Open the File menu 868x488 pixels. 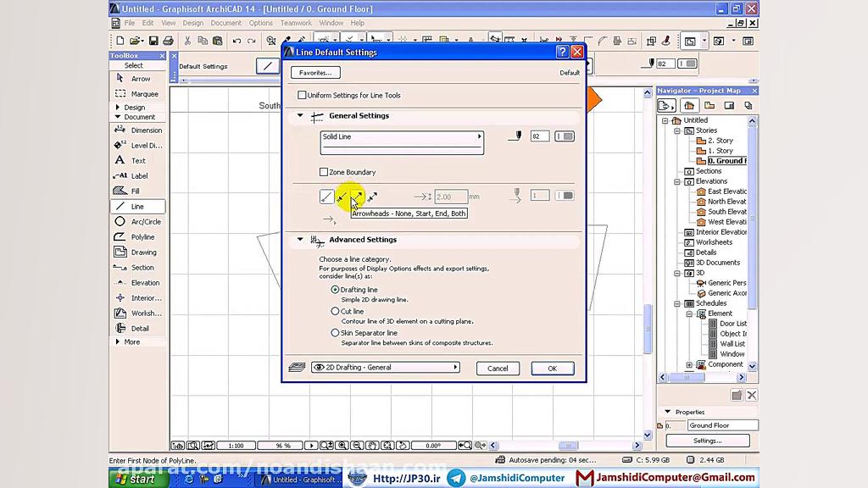130,23
